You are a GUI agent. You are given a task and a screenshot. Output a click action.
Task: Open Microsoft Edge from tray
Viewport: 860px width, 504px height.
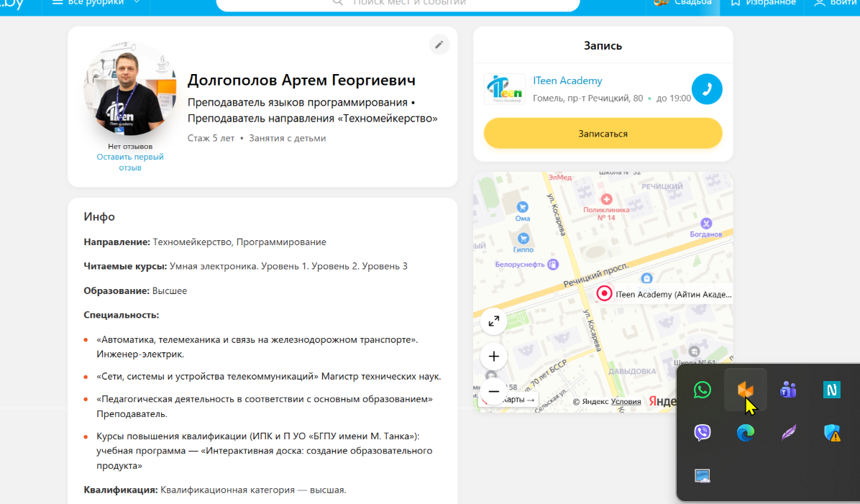[746, 433]
